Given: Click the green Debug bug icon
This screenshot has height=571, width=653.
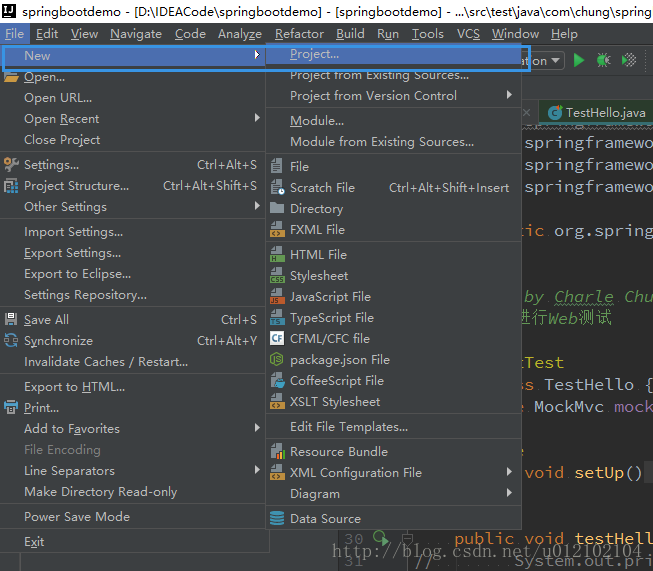Looking at the screenshot, I should 603,60.
